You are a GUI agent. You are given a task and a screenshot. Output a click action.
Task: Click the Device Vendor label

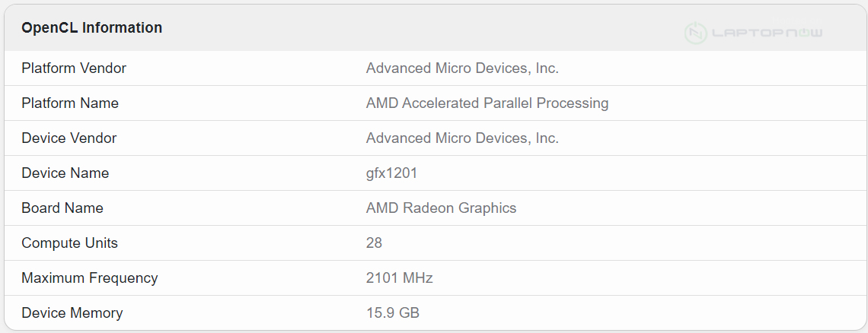coord(69,138)
